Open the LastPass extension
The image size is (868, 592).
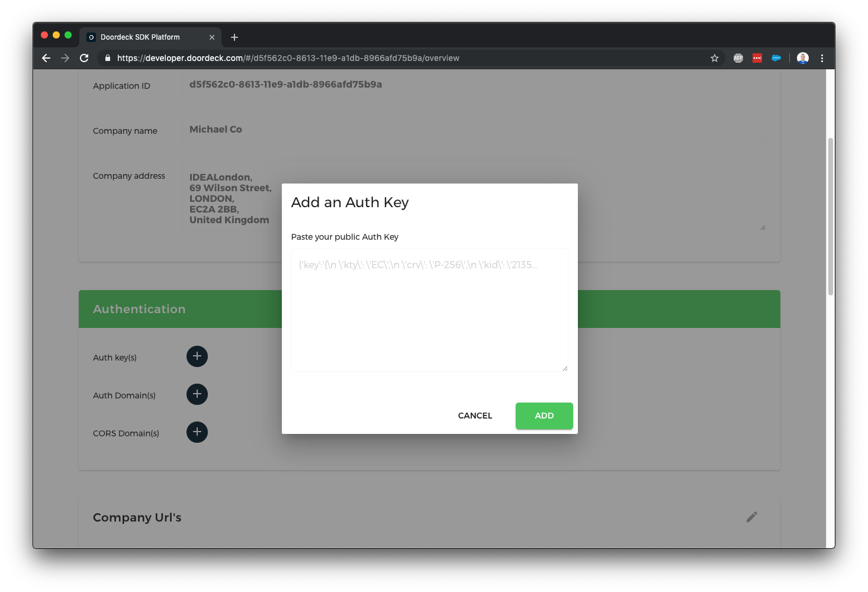(757, 58)
